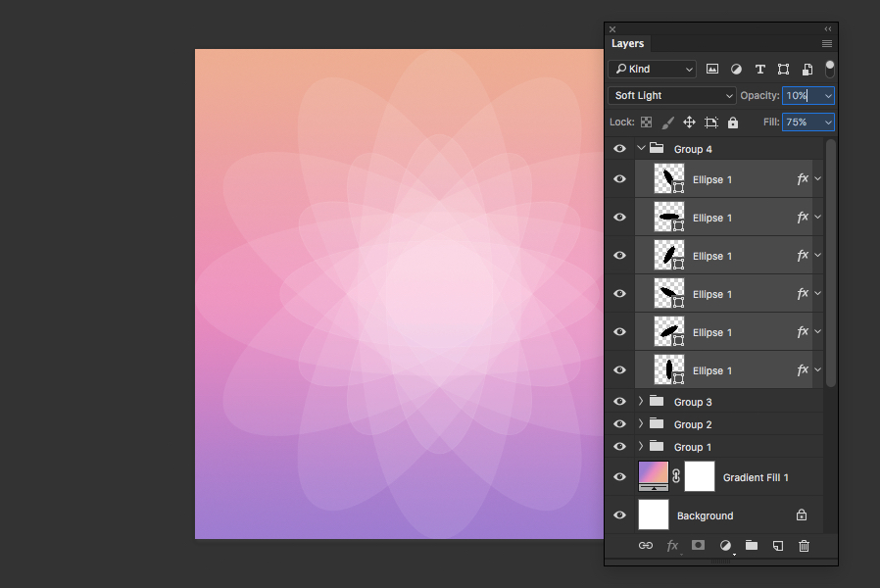The width and height of the screenshot is (880, 588).
Task: Lock image pixels brush icon
Action: tap(668, 122)
